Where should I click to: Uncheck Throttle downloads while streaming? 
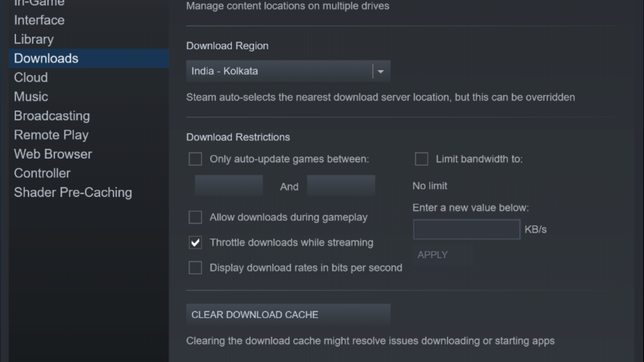195,242
